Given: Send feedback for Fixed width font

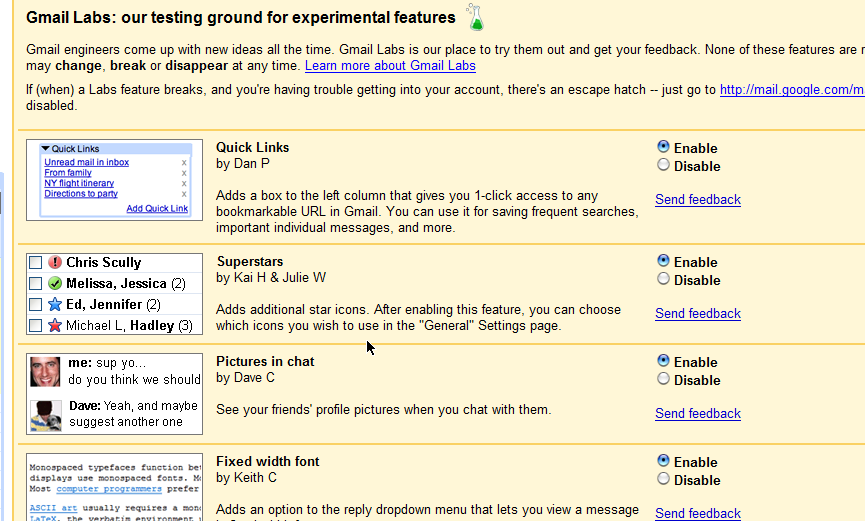Looking at the screenshot, I should [698, 513].
